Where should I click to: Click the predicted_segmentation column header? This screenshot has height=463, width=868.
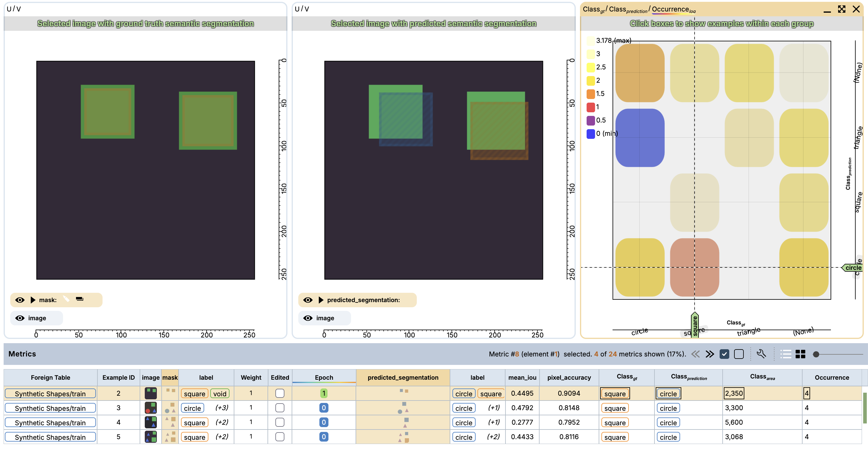click(x=403, y=377)
